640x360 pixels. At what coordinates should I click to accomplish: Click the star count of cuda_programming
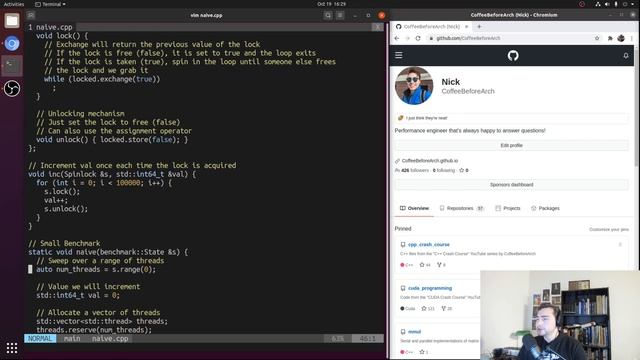(x=428, y=309)
